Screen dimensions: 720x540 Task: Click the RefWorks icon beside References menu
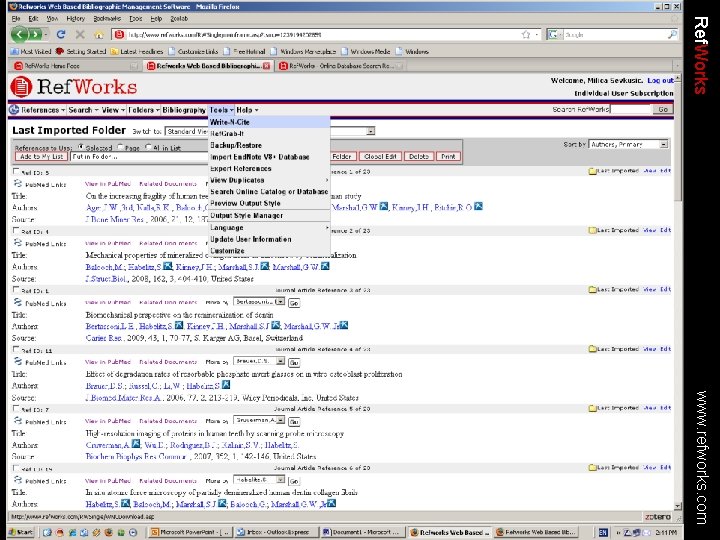point(14,110)
